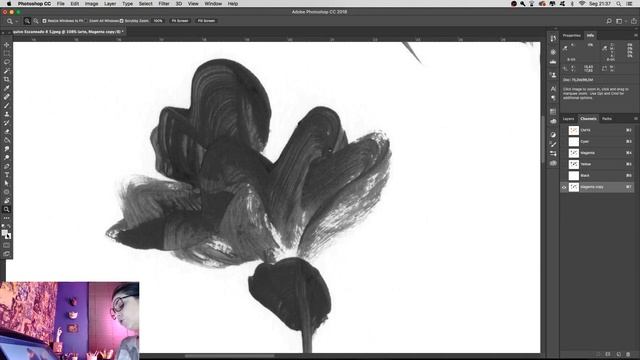The height and width of the screenshot is (360, 640).
Task: Click the foreground color swatch
Action: (4, 233)
